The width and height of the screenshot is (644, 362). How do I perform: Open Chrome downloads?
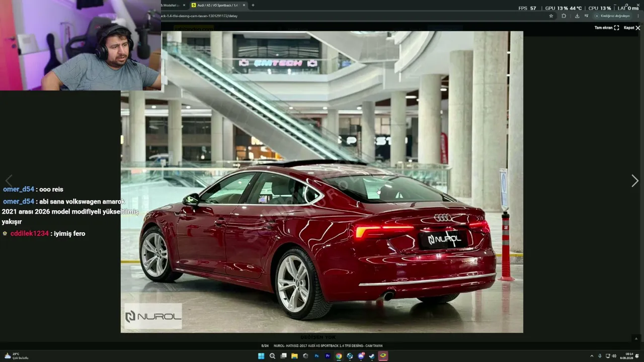pos(577,16)
